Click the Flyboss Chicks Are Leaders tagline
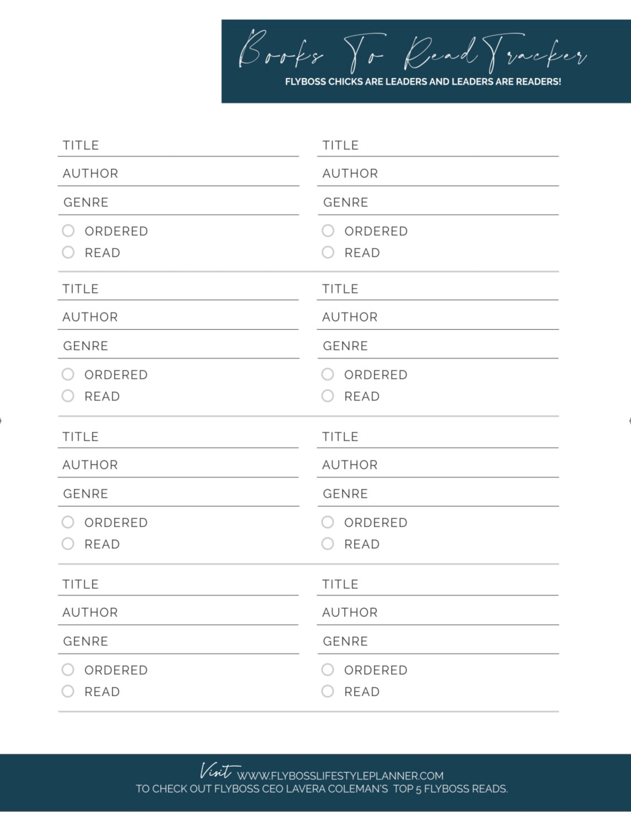631x840 pixels. pos(423,82)
